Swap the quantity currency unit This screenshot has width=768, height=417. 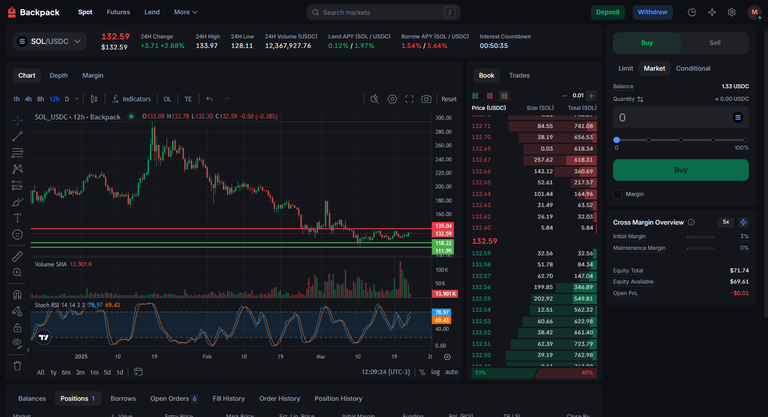click(x=640, y=99)
